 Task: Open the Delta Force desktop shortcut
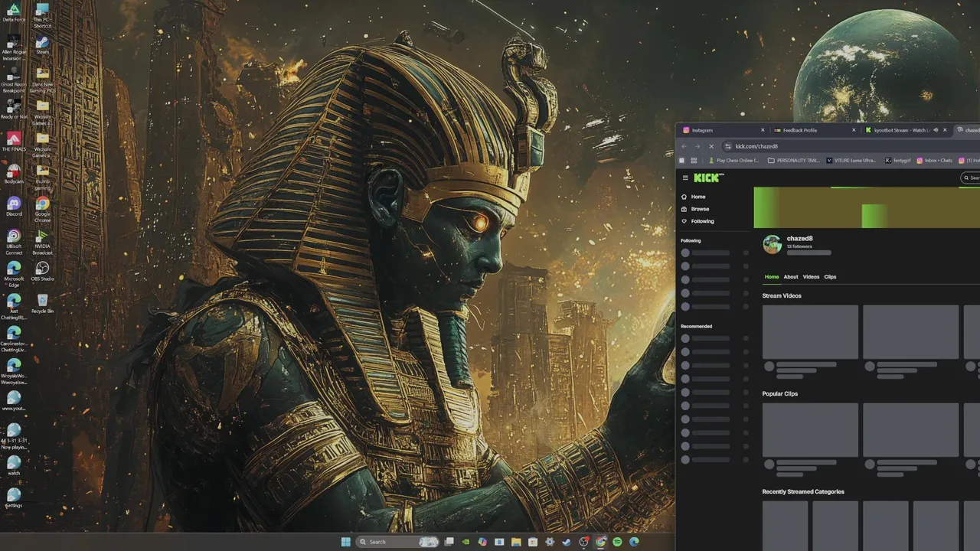13,14
